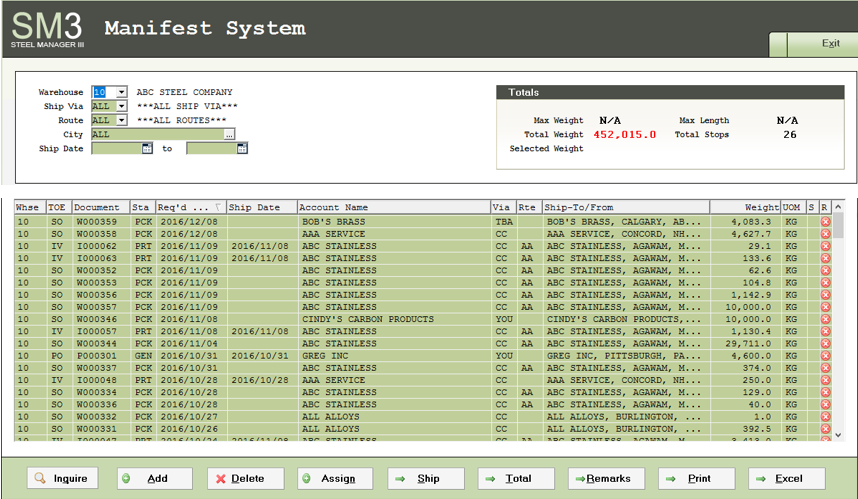This screenshot has width=858, height=499.
Task: Click the red R icon for W000344
Action: 825,344
